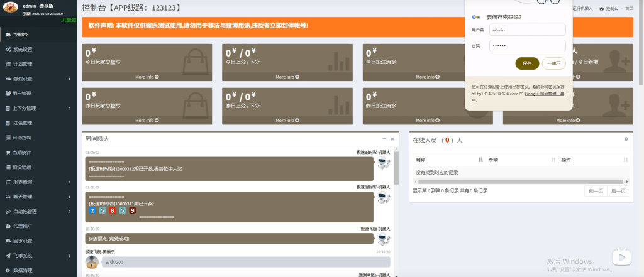Open 用户管理 from the sidebar
The height and width of the screenshot is (277, 644).
[x=23, y=94]
